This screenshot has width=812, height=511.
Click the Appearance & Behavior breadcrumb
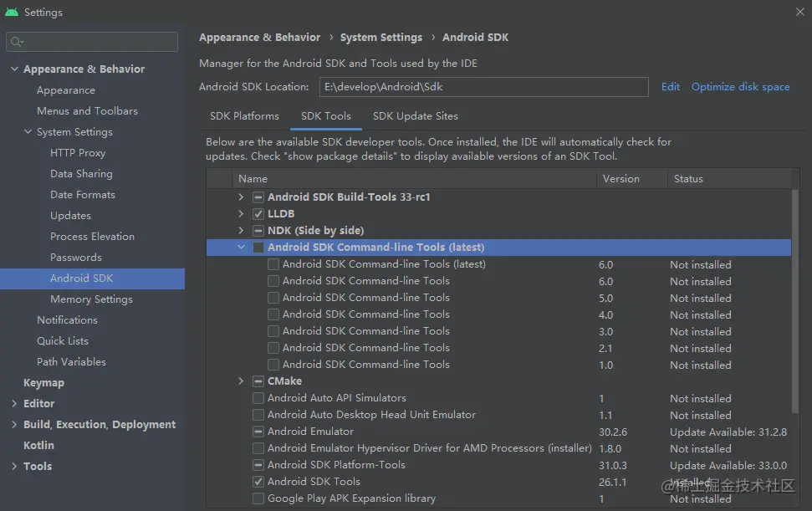coord(259,38)
